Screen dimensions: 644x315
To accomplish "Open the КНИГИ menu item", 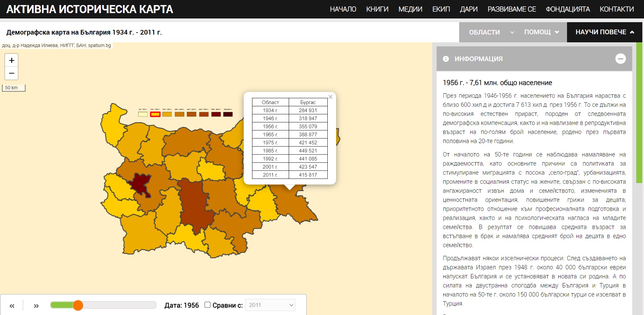I will pos(377,9).
